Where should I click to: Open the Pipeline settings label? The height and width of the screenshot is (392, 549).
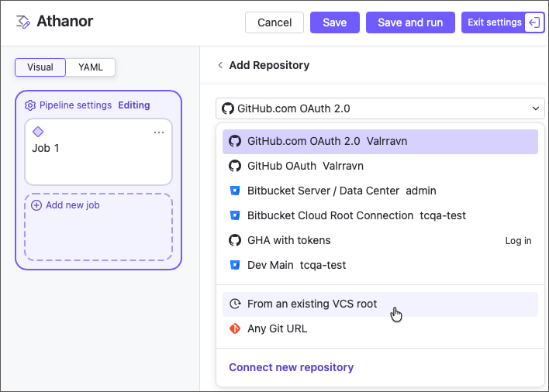[75, 105]
